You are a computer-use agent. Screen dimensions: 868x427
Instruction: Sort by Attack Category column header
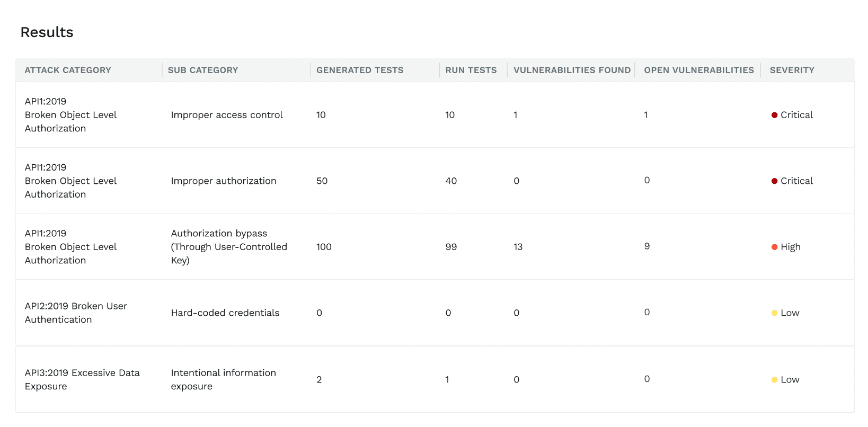pyautogui.click(x=68, y=70)
